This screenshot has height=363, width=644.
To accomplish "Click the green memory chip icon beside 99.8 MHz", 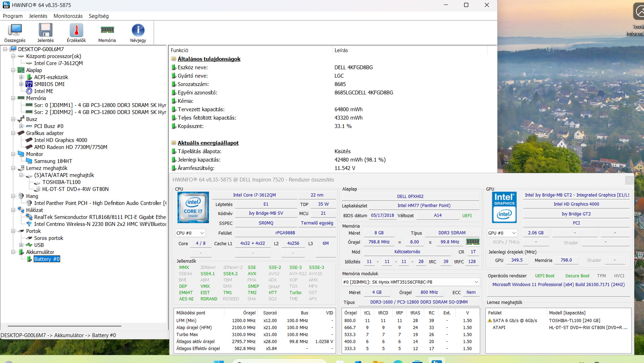I will point(472,242).
